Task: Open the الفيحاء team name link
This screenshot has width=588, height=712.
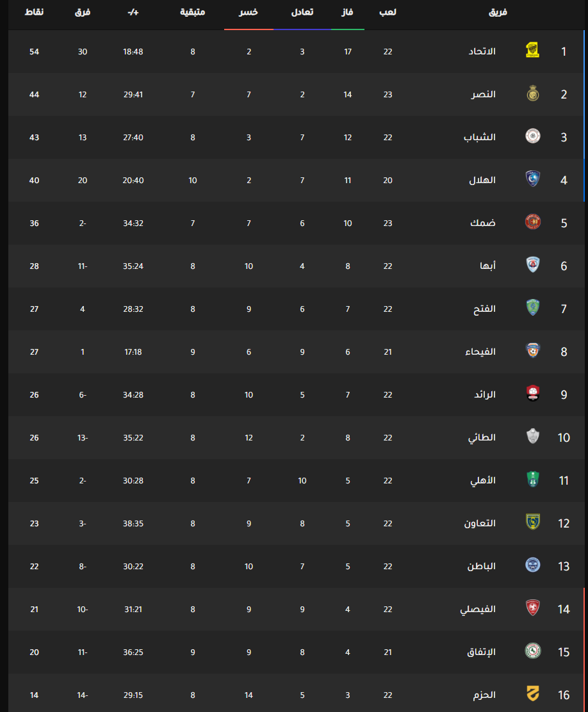Action: pyautogui.click(x=480, y=352)
